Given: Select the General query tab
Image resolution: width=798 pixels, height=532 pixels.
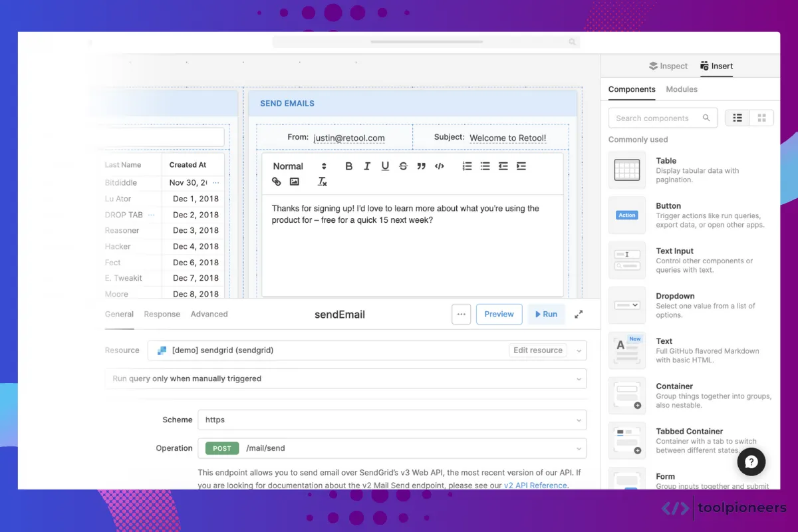Looking at the screenshot, I should pyautogui.click(x=119, y=314).
